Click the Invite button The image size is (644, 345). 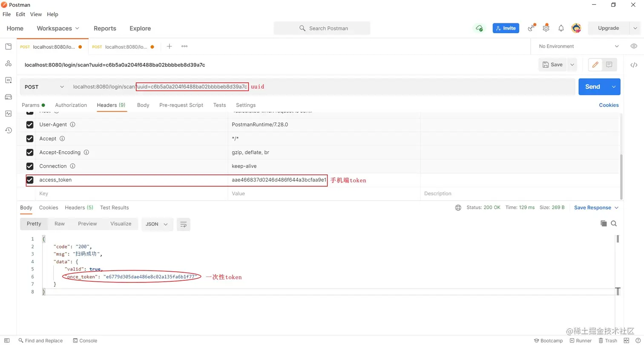click(506, 28)
